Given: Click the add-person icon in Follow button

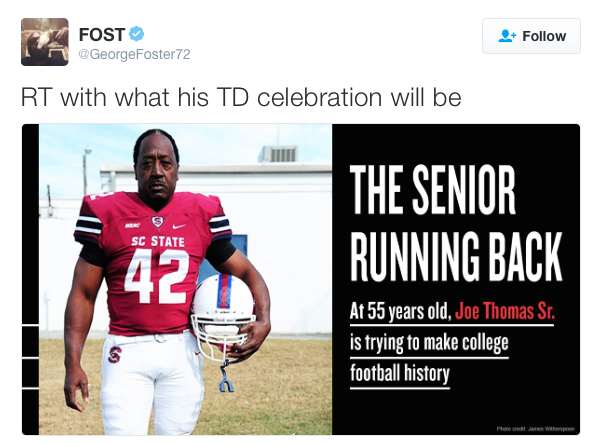Looking at the screenshot, I should click(x=506, y=36).
